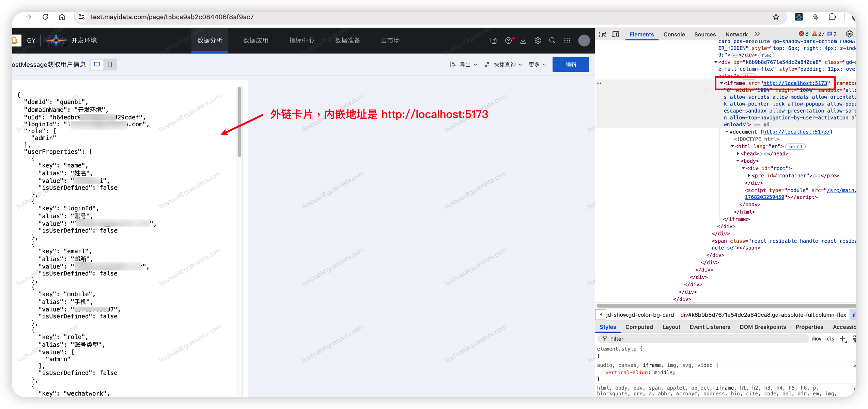Click the inspect element picker icon
The image size is (868, 409).
tap(603, 34)
